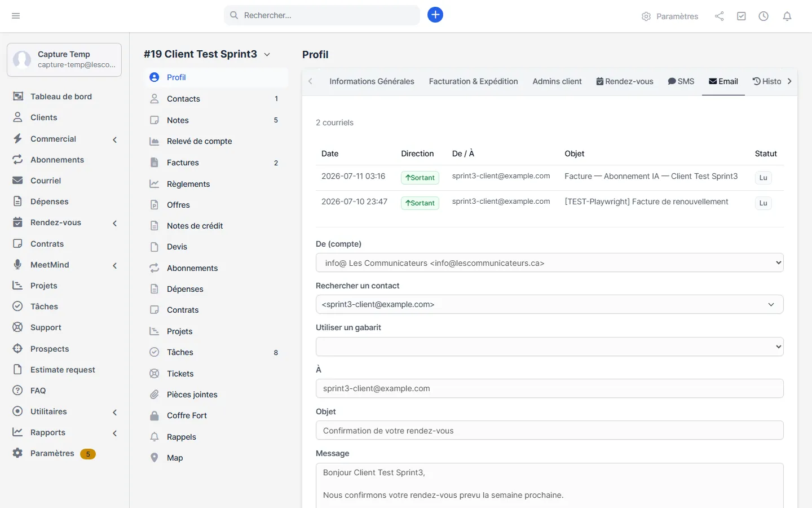This screenshot has height=508, width=812.
Task: Click the Pièces jointes paperclip icon
Action: pyautogui.click(x=155, y=395)
